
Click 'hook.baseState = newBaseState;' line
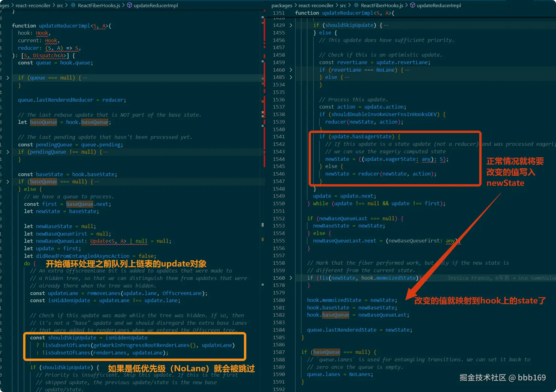pos(352,308)
